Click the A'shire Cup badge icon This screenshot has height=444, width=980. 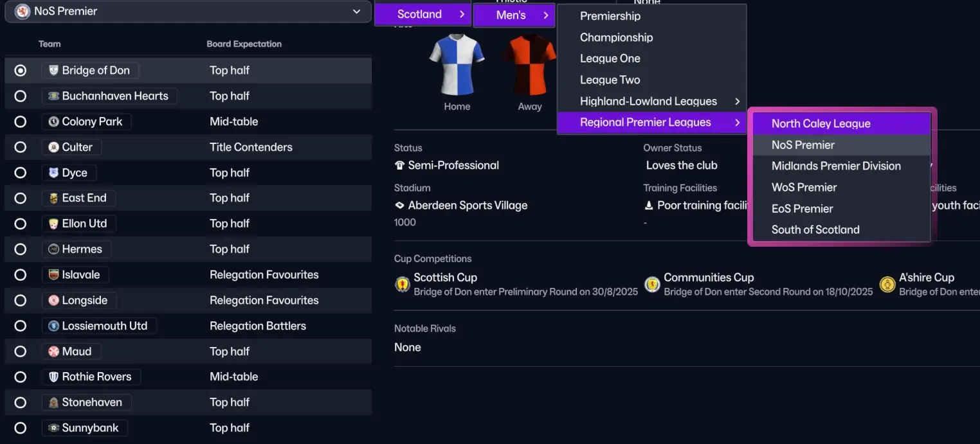point(887,284)
